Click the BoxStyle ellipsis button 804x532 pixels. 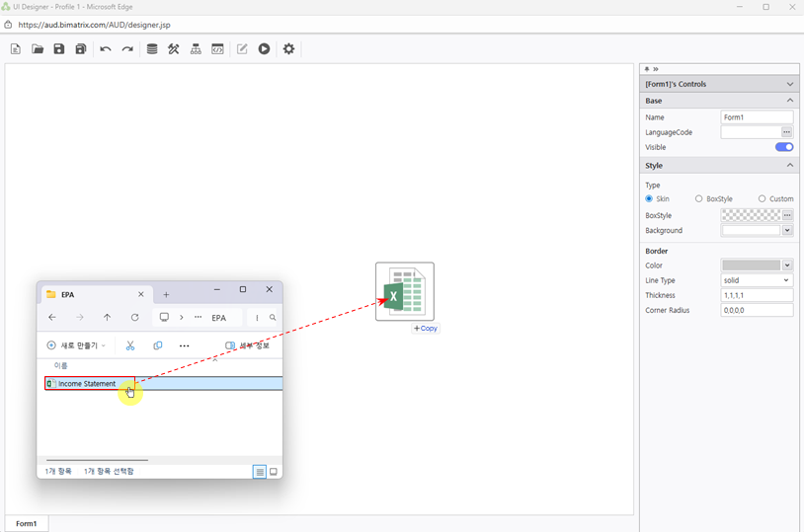(x=786, y=215)
